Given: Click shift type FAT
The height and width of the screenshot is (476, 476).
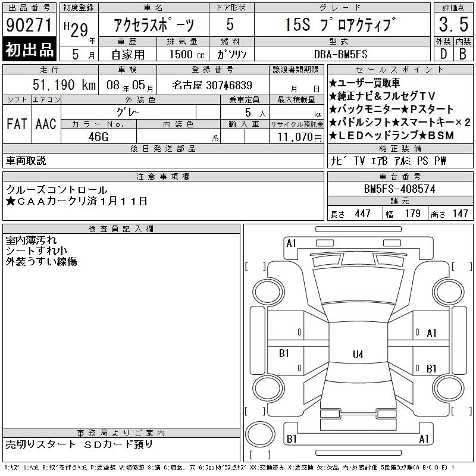Looking at the screenshot, I should pos(17,124).
